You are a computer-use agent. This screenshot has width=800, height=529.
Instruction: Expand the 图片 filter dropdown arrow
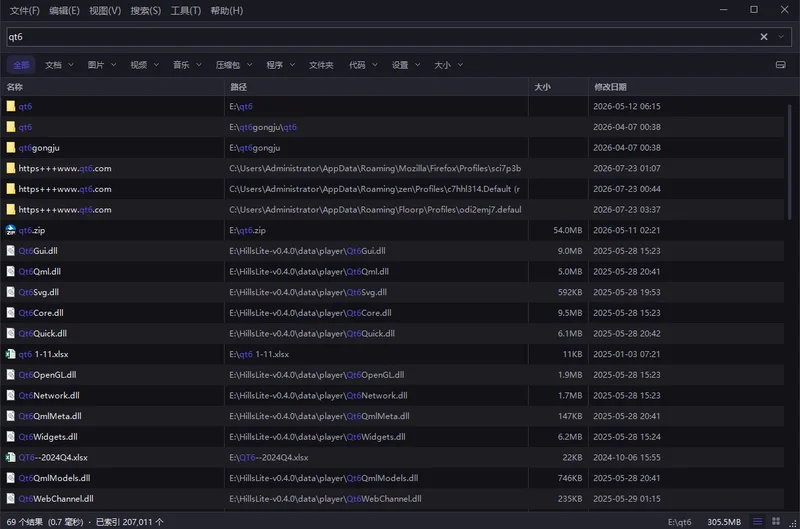tap(113, 65)
